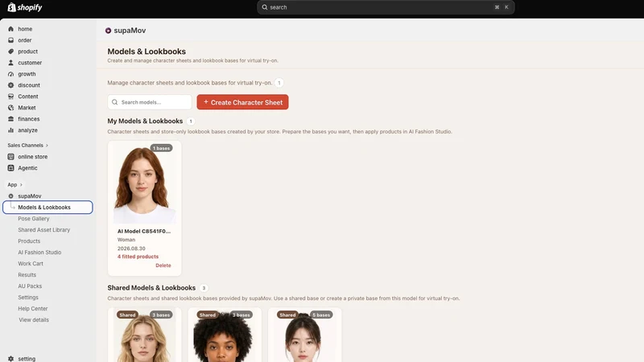Delete the AI Model C8541F0 card
The height and width of the screenshot is (362, 644).
pyautogui.click(x=163, y=265)
